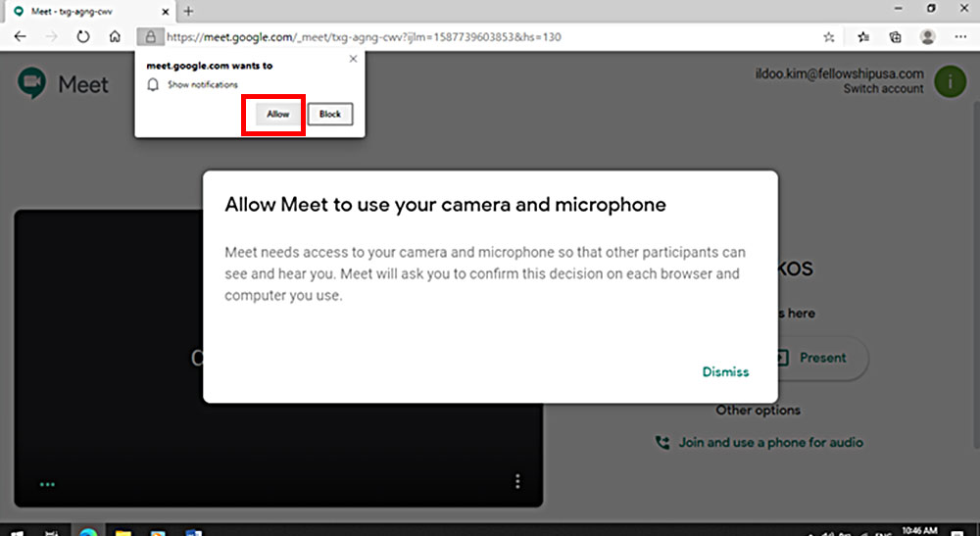Click the Switch account link
The height and width of the screenshot is (536, 980).
(883, 89)
